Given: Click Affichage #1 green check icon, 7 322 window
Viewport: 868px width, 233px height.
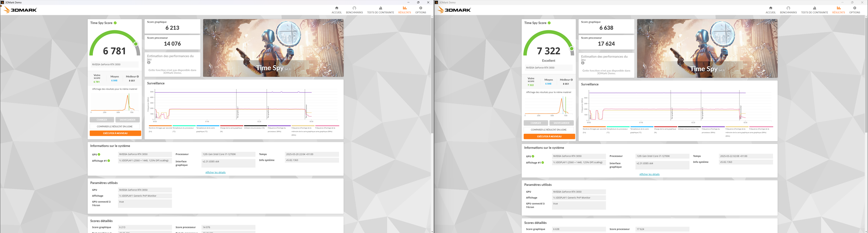Looking at the screenshot, I should tap(543, 163).
